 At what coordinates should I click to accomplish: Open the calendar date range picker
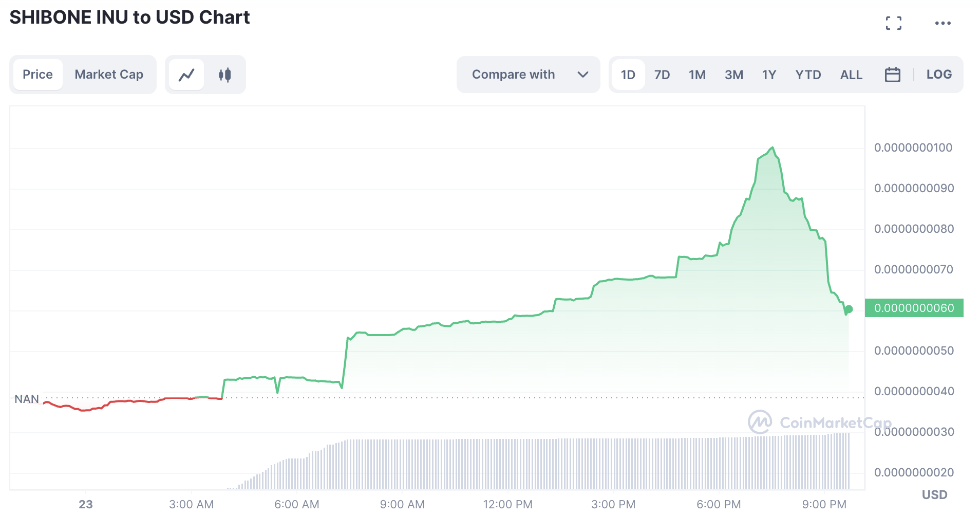892,75
